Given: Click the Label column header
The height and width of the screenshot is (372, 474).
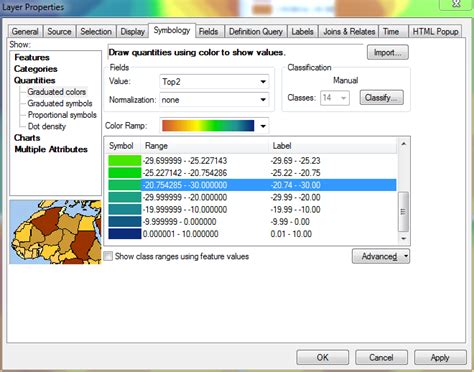Looking at the screenshot, I should (x=333, y=146).
